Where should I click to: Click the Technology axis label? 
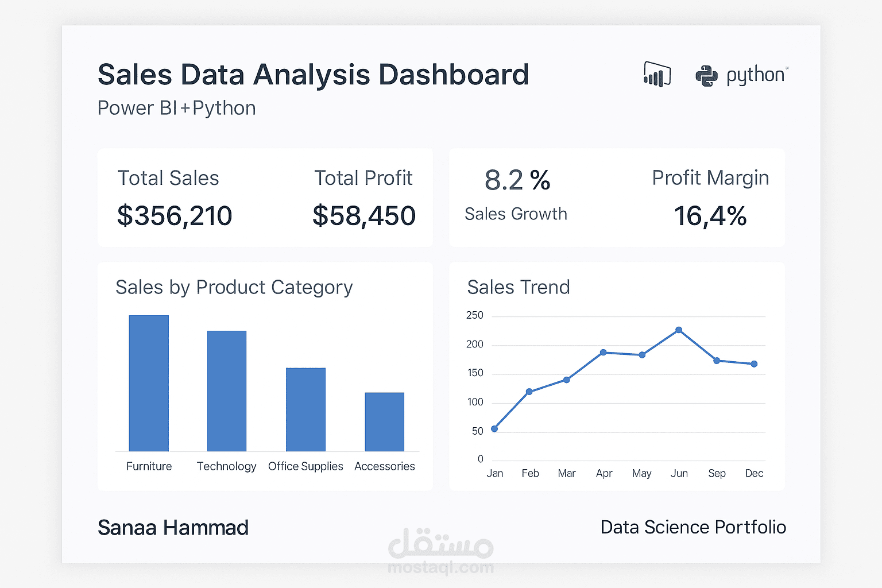point(227,467)
